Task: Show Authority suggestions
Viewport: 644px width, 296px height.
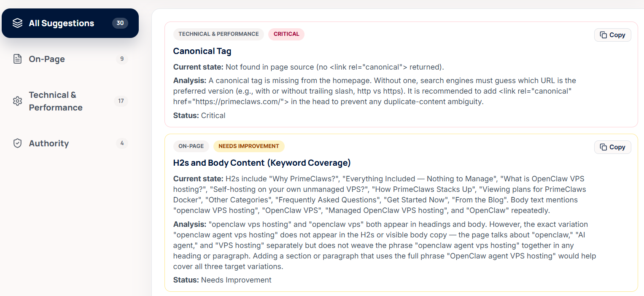Action: pos(70,143)
